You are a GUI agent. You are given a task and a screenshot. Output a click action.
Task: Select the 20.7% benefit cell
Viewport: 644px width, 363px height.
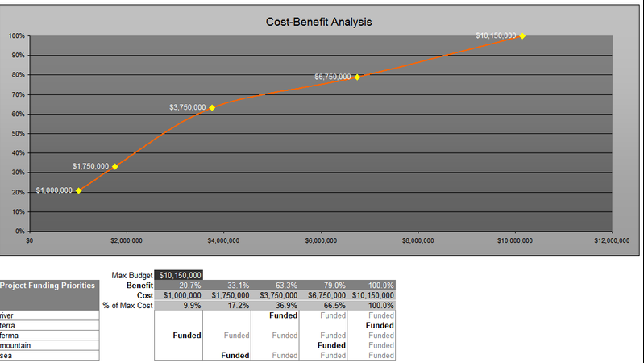tap(179, 286)
